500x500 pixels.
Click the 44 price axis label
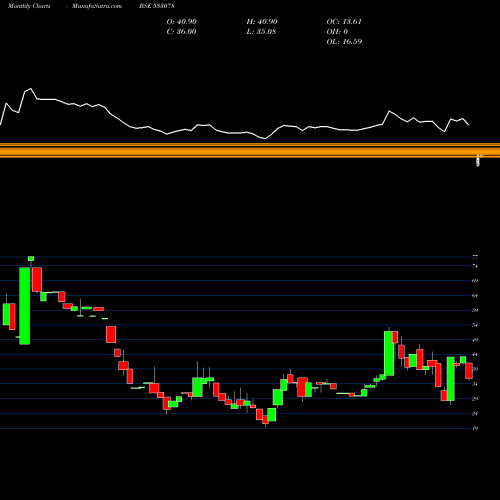coord(475,355)
